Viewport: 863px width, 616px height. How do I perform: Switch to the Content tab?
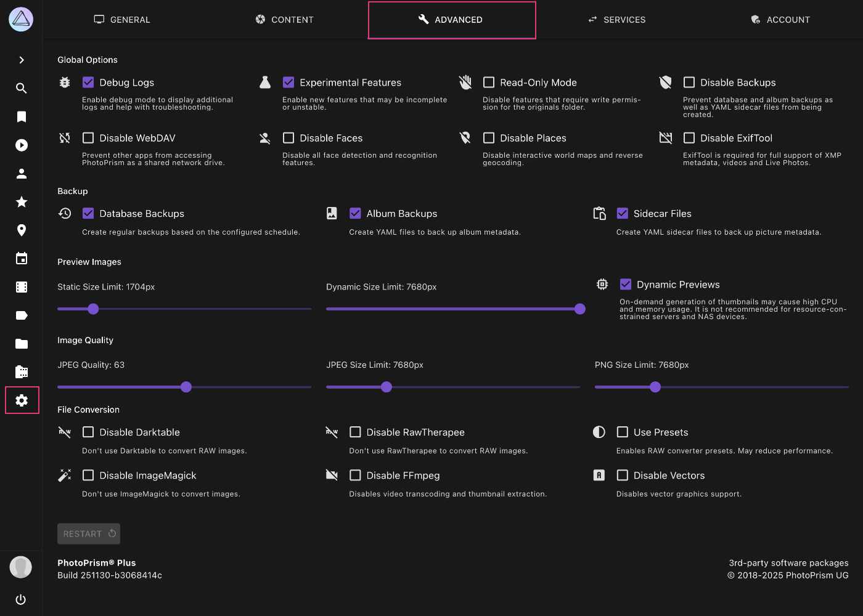coord(285,20)
